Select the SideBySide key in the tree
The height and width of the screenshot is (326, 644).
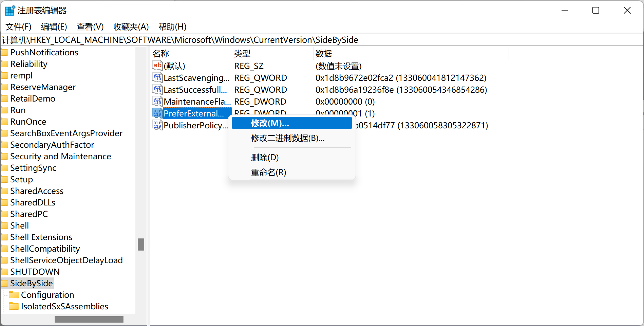click(32, 283)
